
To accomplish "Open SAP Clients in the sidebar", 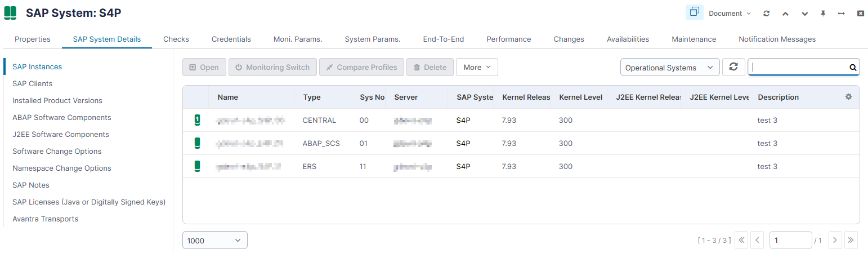I will pyautogui.click(x=32, y=83).
